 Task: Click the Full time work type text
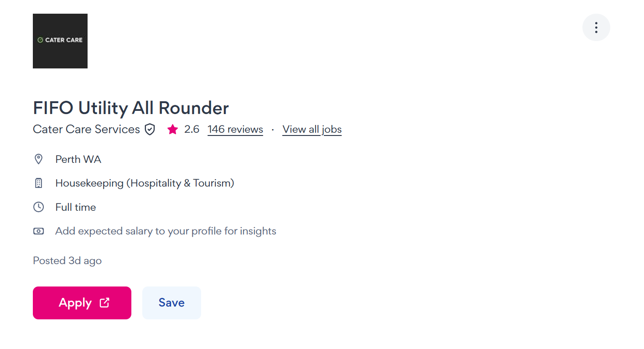[x=76, y=207]
